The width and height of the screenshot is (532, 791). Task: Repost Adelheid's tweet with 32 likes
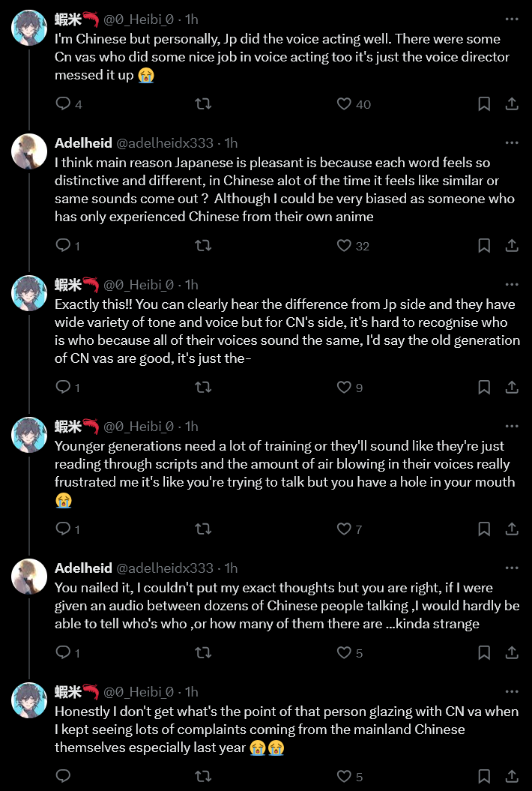pyautogui.click(x=203, y=246)
